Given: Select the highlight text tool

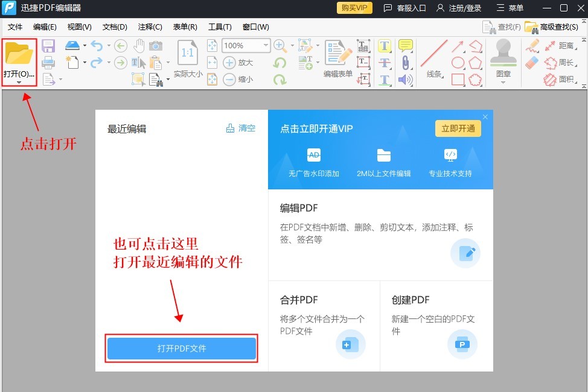Looking at the screenshot, I should tap(385, 46).
